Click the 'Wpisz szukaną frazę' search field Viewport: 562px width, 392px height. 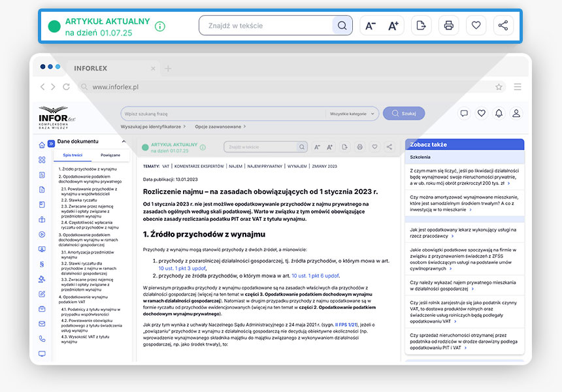point(222,114)
